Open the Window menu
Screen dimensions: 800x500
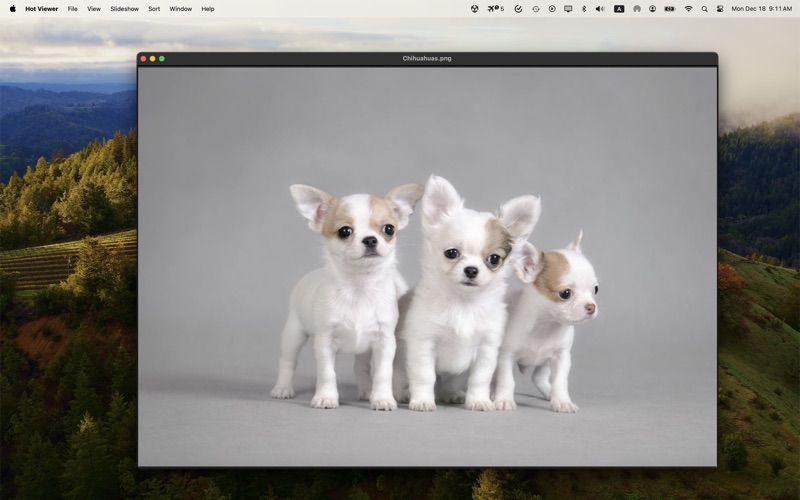click(x=181, y=9)
